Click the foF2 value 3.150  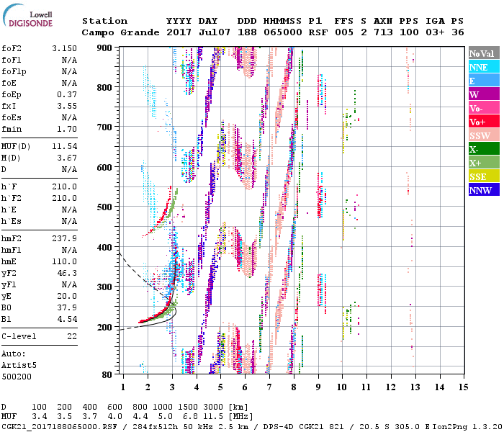point(63,48)
